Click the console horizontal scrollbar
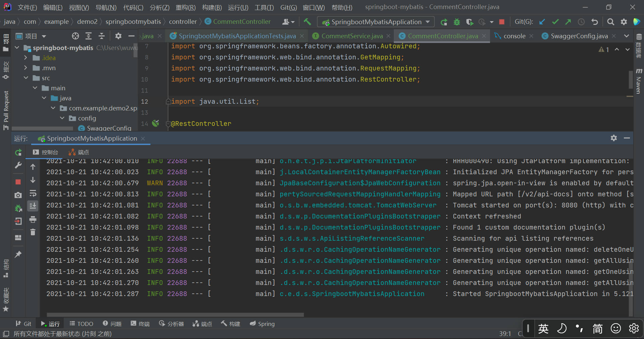 175,315
